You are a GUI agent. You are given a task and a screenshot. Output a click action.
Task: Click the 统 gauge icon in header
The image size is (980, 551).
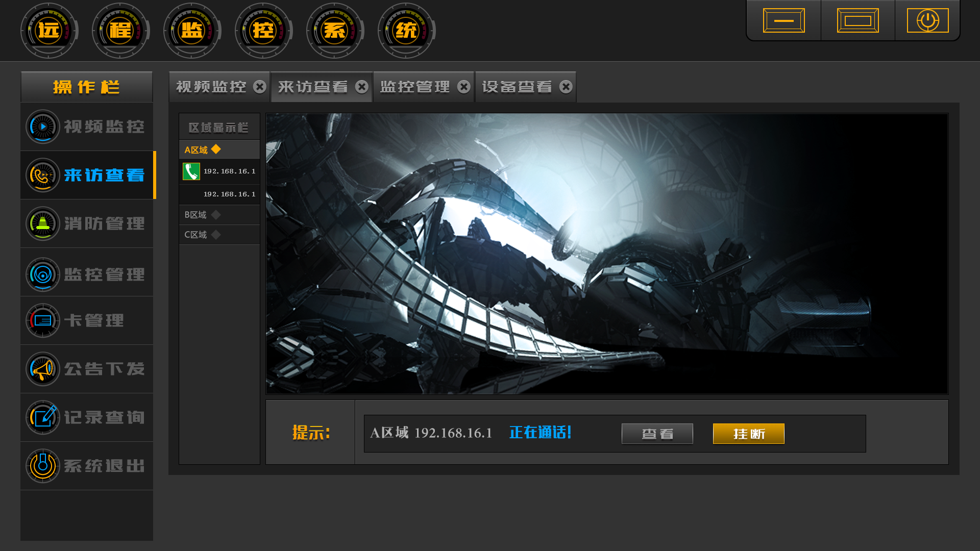pos(406,30)
